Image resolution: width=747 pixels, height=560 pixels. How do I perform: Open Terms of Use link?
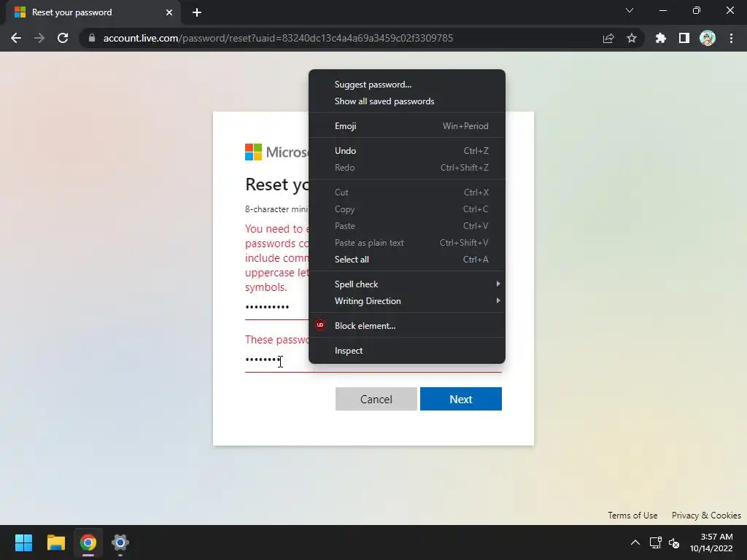click(x=632, y=516)
